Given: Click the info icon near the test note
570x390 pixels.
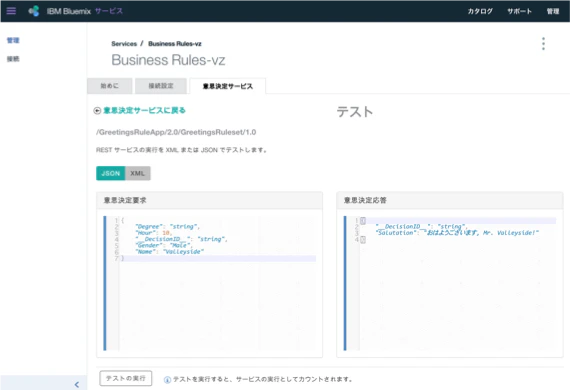Looking at the screenshot, I should click(x=167, y=379).
